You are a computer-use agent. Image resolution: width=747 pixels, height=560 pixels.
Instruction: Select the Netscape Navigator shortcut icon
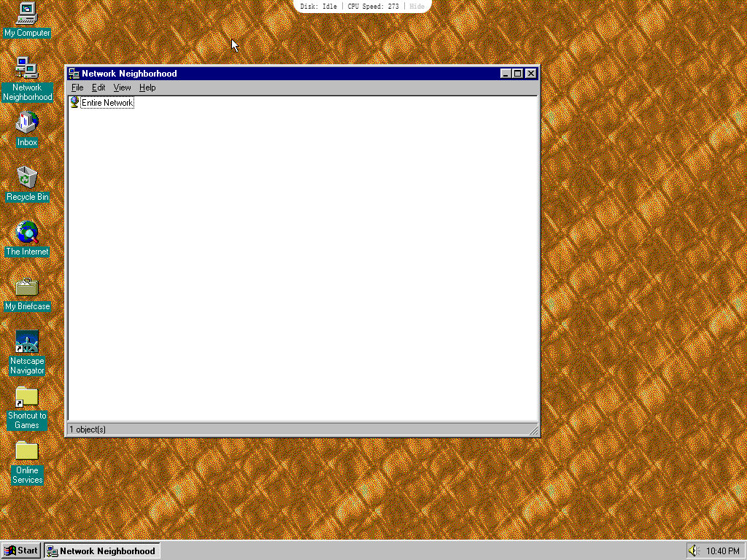27,342
